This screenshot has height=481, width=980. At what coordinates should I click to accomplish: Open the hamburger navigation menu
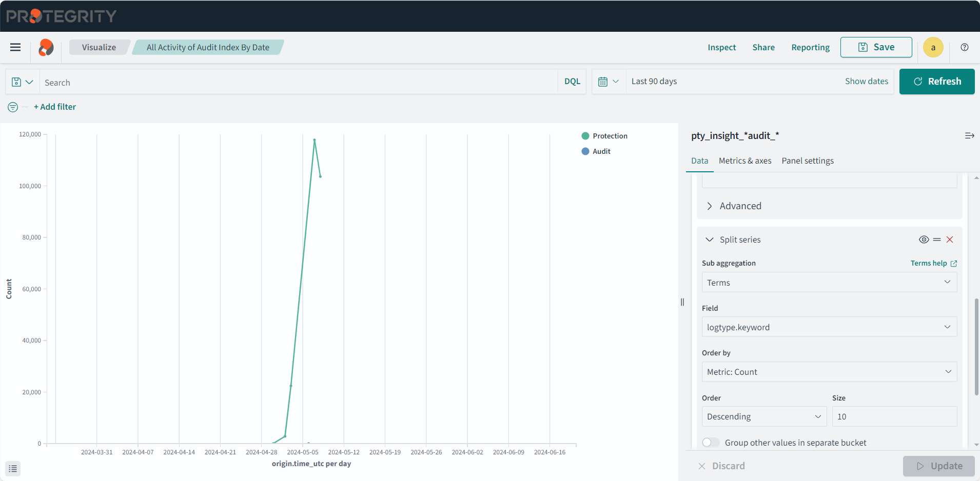click(x=15, y=47)
